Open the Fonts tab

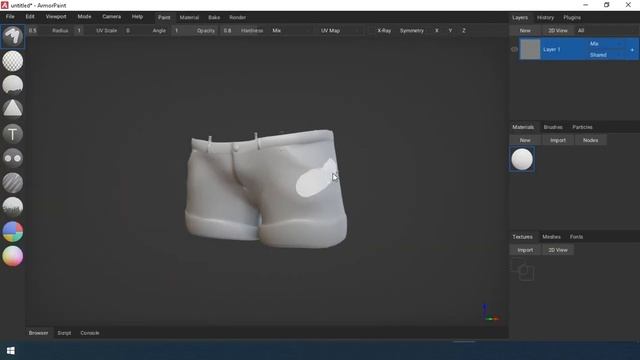[x=576, y=237]
